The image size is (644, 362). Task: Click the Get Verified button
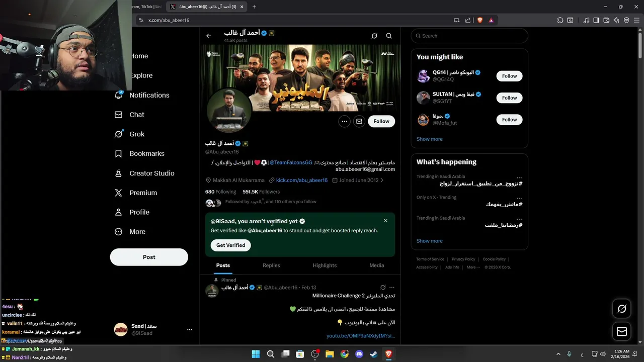point(231,245)
